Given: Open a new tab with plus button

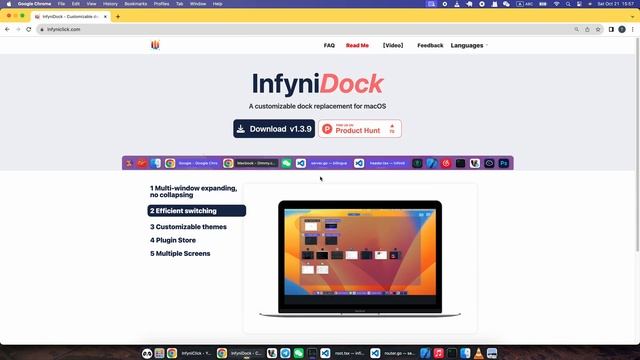Looking at the screenshot, I should [x=118, y=17].
